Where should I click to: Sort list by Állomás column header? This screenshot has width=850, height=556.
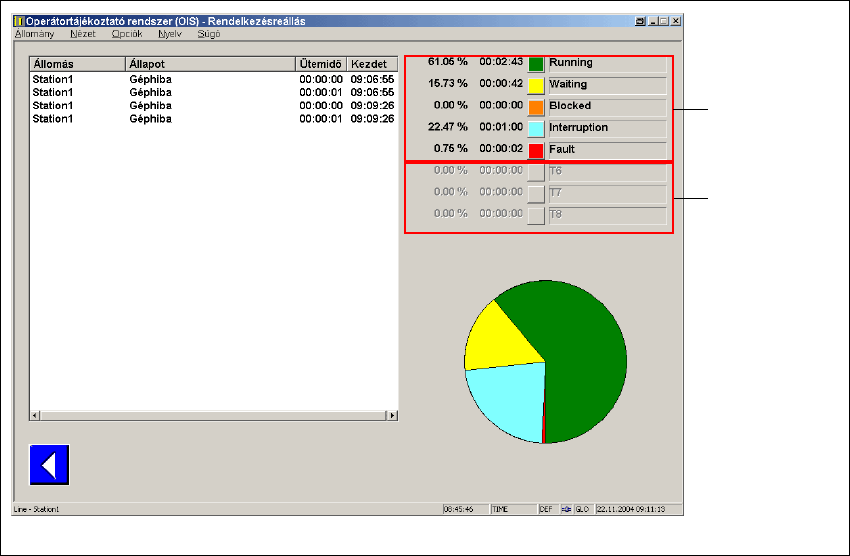tap(77, 64)
